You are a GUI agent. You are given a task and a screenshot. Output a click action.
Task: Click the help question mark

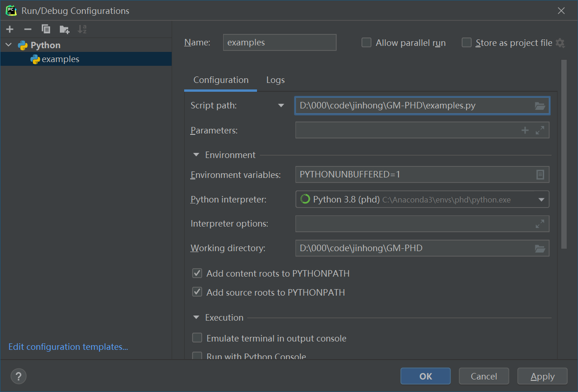coord(18,376)
